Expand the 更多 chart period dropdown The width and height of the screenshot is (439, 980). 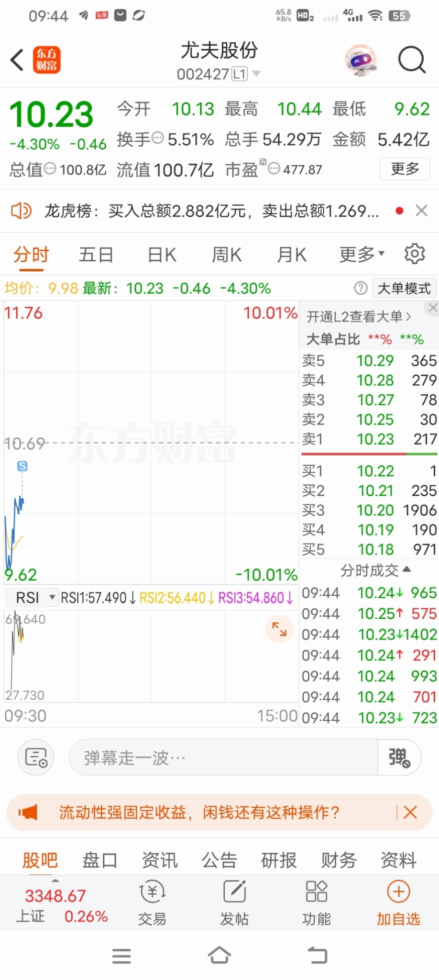coord(362,255)
